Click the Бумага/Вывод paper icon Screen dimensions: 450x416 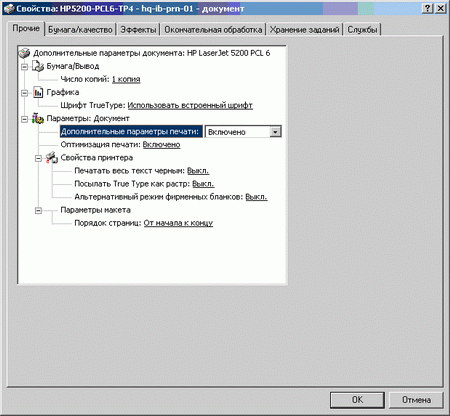(38, 66)
